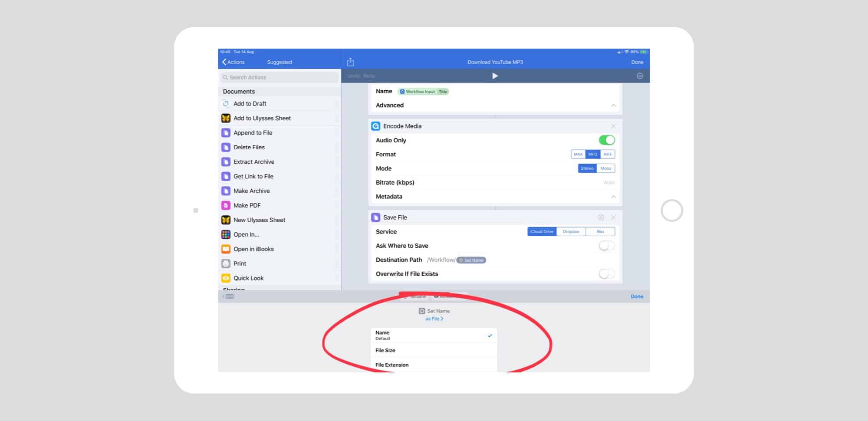Click the Open In... grid icon

226,234
